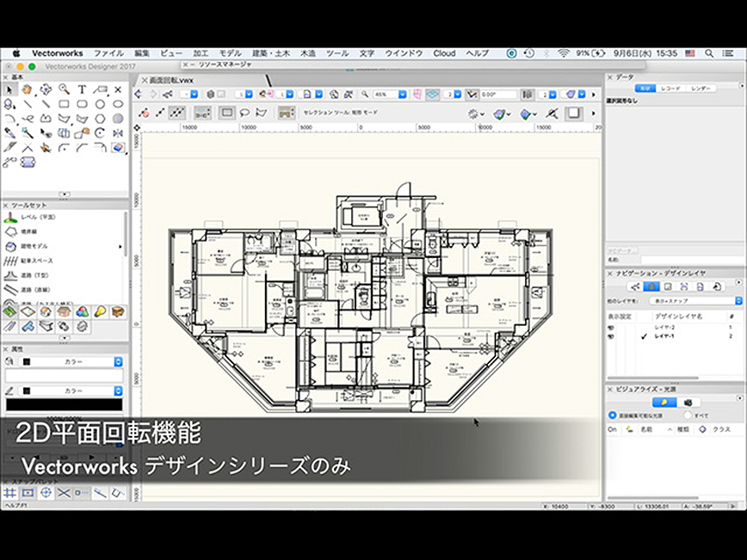Screen dimensions: 747x560
Task: Open the Furniture tool set icon
Action: pyautogui.click(x=118, y=312)
